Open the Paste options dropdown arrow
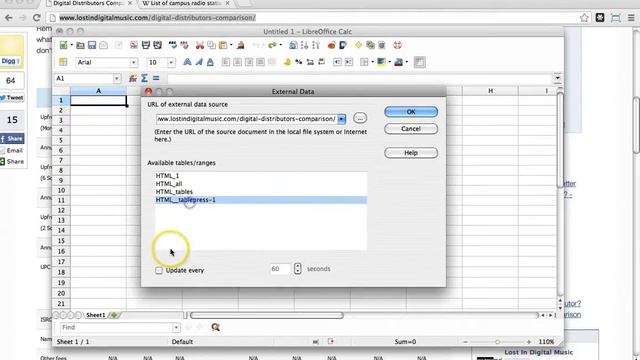640x360 pixels. click(x=231, y=45)
